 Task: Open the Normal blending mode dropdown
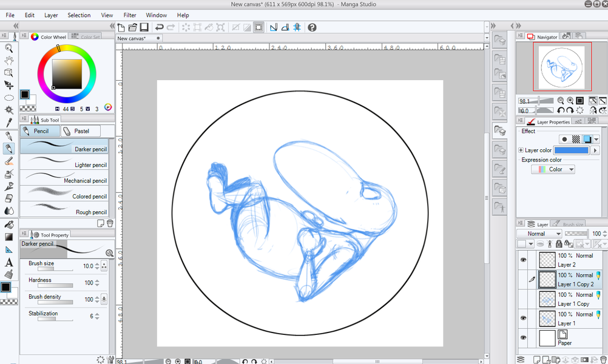pos(539,234)
